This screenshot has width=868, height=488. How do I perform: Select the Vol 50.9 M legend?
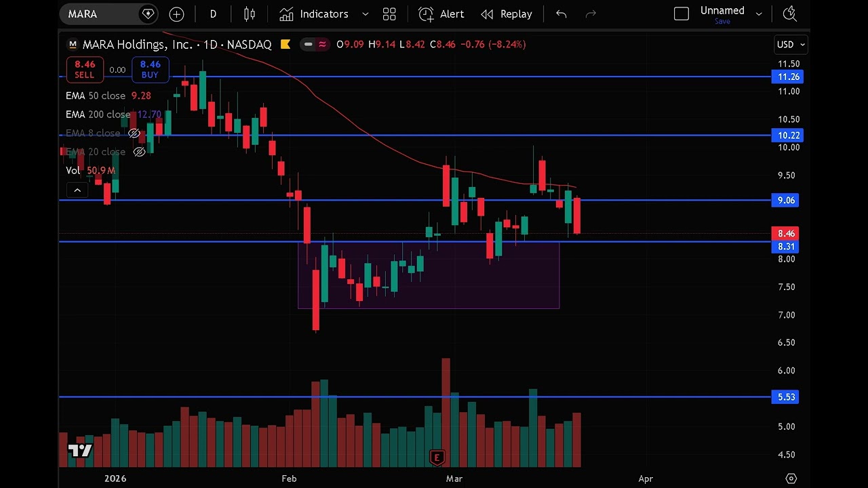click(90, 170)
